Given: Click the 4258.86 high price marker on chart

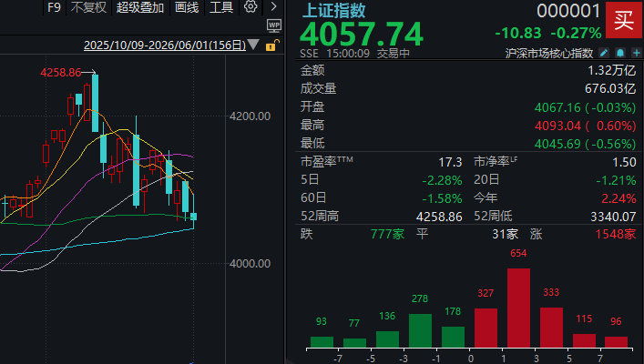Looking at the screenshot, I should (x=61, y=73).
